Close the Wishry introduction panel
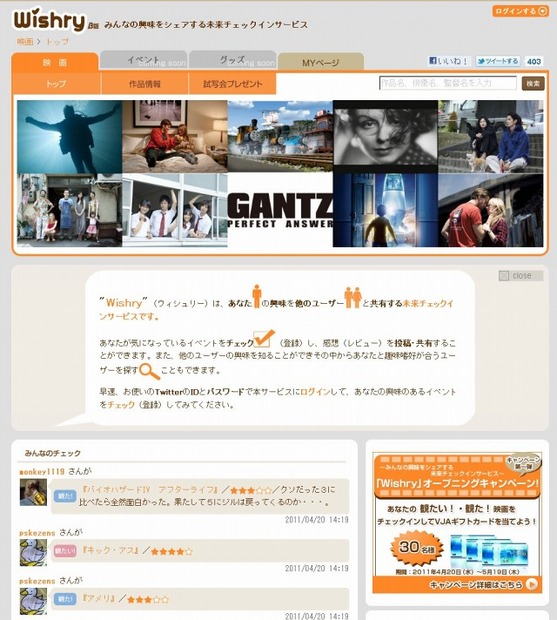This screenshot has width=557, height=620. (x=521, y=276)
